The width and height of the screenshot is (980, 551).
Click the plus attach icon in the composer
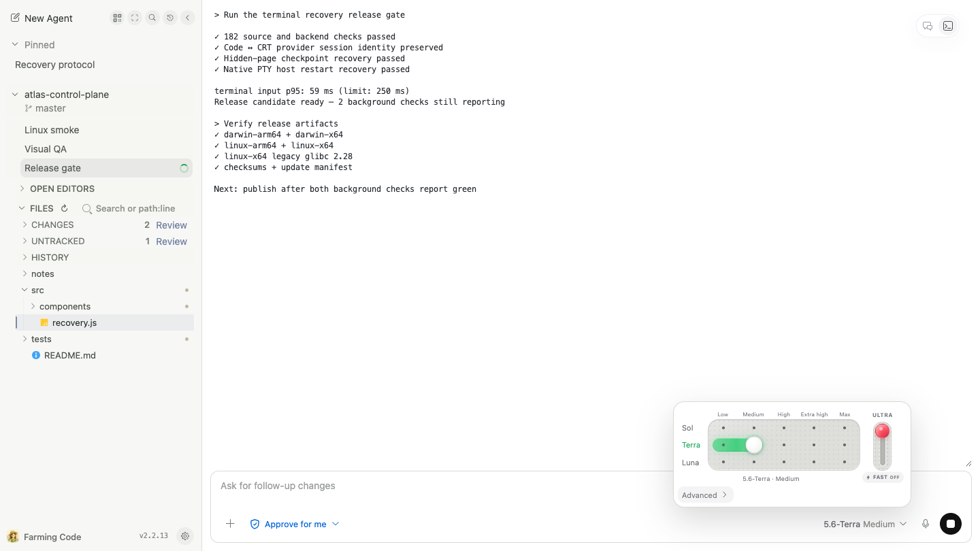(x=230, y=524)
